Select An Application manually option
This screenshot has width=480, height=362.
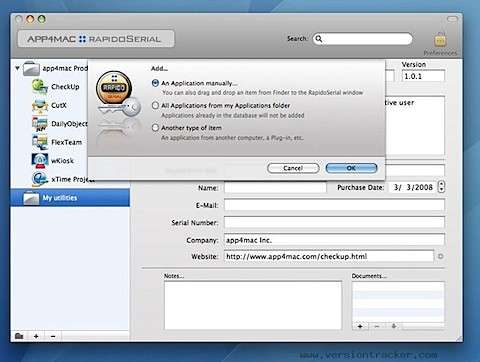click(155, 83)
